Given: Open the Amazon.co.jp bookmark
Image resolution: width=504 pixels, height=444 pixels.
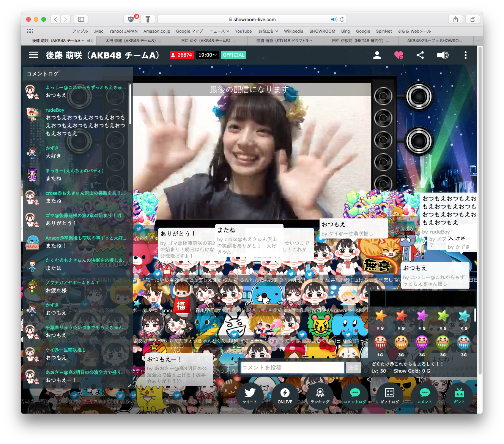Looking at the screenshot, I should click(x=157, y=31).
